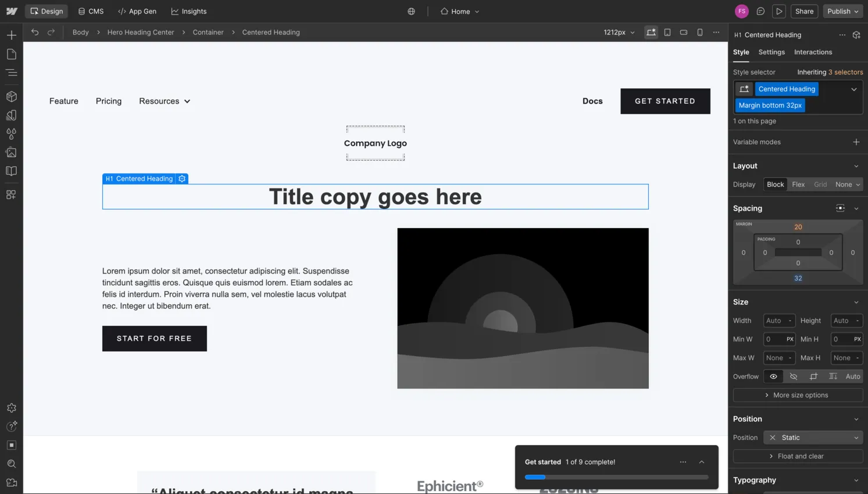This screenshot has width=868, height=494.
Task: Set Display to Flex
Action: 798,184
